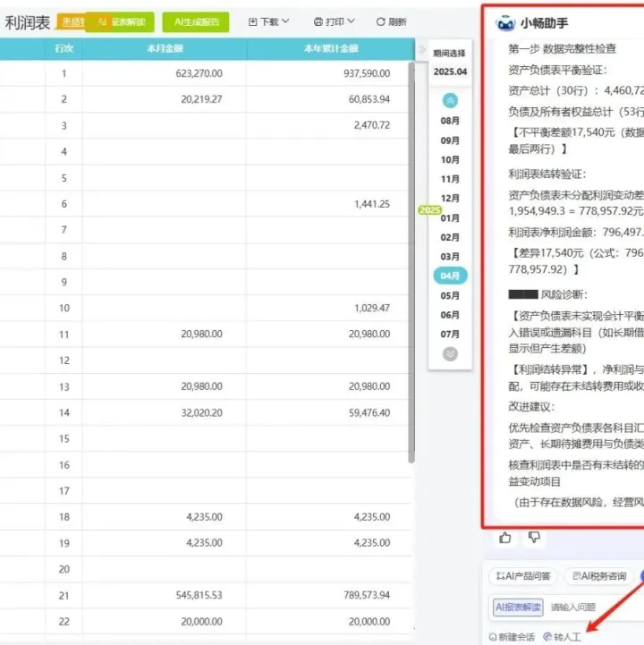The height and width of the screenshot is (645, 644).
Task: Click the AI税务咨询 chip
Action: coord(600,576)
